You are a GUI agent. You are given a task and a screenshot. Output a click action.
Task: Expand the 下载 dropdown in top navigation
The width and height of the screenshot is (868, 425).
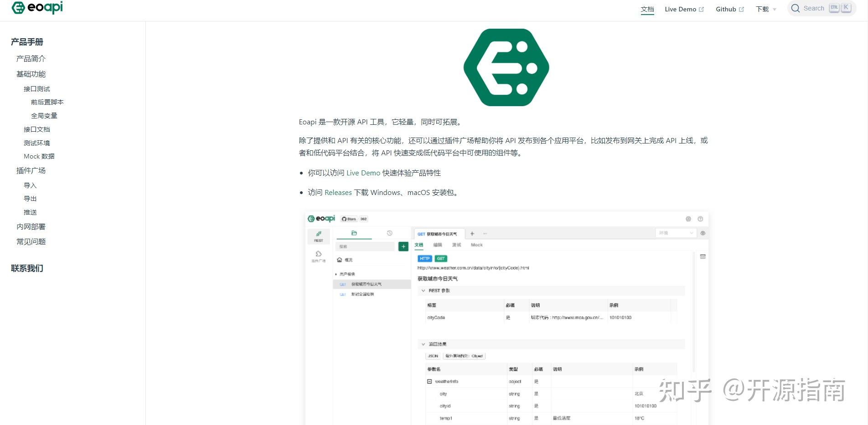point(765,9)
